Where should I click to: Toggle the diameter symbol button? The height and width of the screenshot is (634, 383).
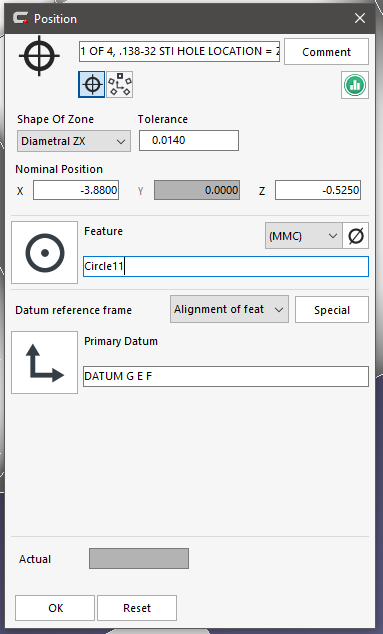(355, 236)
